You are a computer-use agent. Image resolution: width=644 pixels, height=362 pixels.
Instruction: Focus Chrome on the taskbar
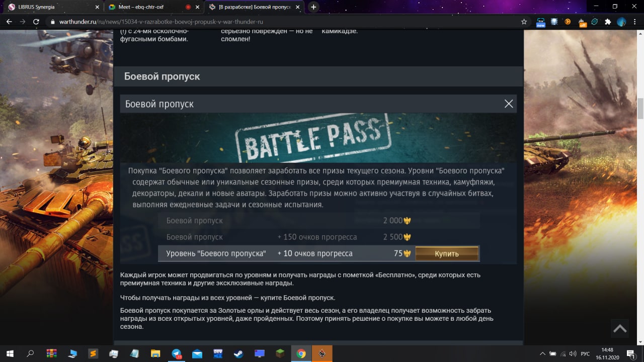(301, 353)
